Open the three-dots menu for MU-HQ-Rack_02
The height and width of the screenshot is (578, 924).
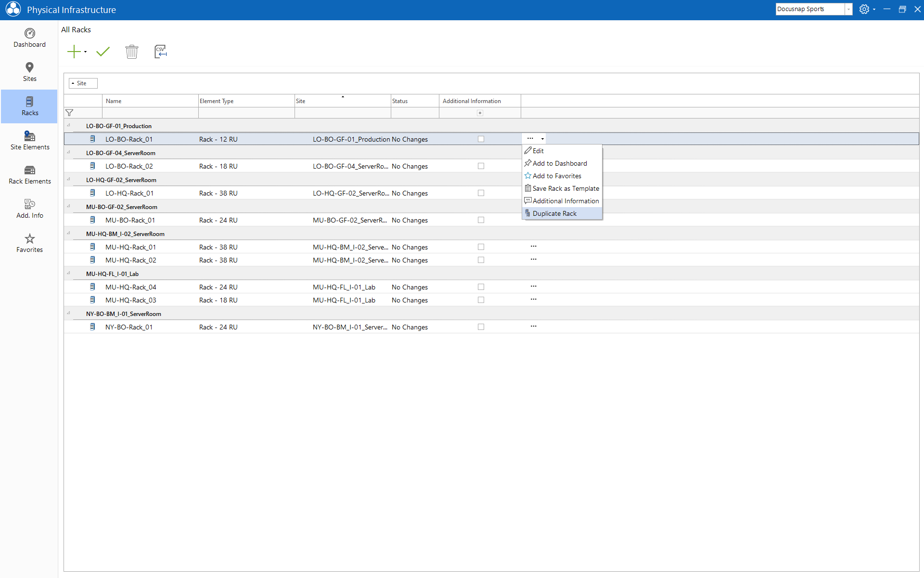(x=533, y=259)
